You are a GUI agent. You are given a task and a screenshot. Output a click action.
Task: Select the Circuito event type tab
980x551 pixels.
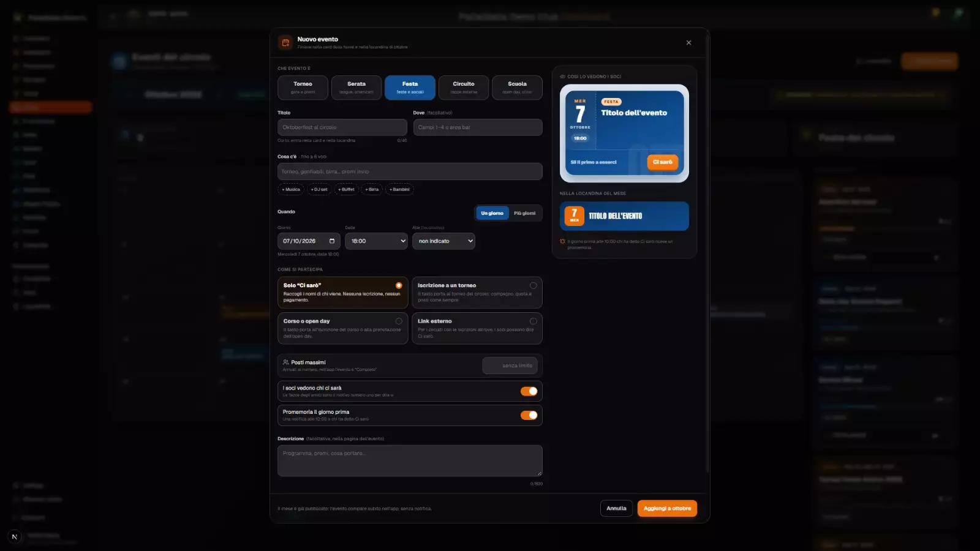pos(464,88)
